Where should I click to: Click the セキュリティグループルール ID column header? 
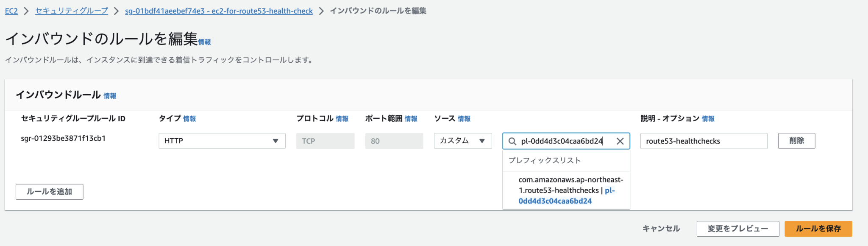point(73,119)
